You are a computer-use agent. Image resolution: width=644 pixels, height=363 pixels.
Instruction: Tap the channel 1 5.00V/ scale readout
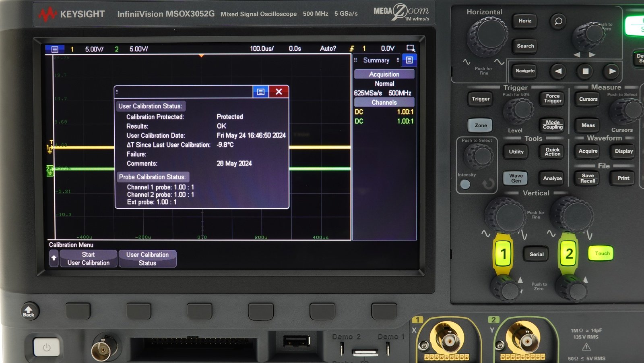point(94,49)
